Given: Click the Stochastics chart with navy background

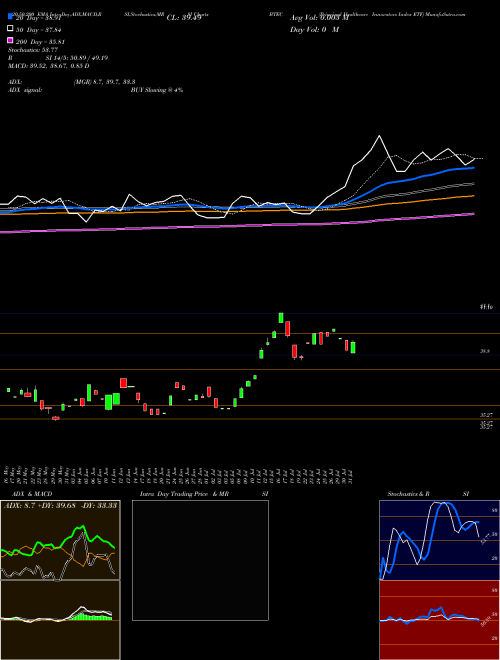Looking at the screenshot, I should [439, 540].
